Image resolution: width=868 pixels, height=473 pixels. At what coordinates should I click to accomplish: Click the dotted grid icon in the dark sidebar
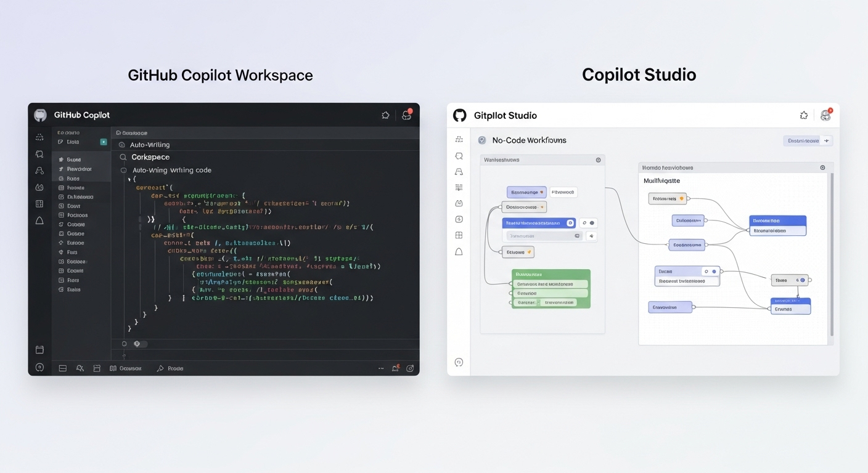(39, 137)
